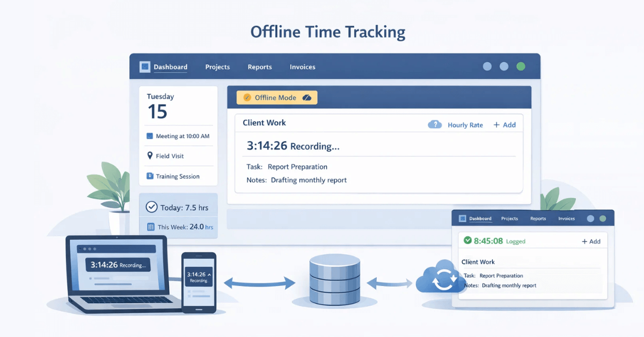Click the Reports menu item in the second window

[x=538, y=218]
